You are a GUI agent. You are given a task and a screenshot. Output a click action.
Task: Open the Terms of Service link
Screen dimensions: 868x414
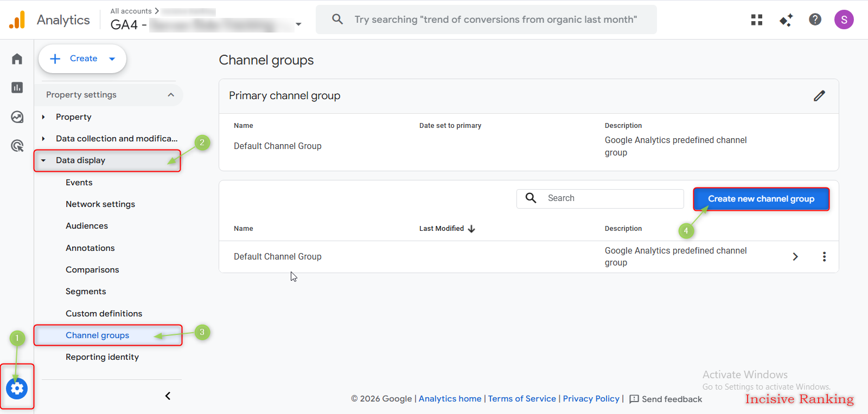pyautogui.click(x=522, y=399)
